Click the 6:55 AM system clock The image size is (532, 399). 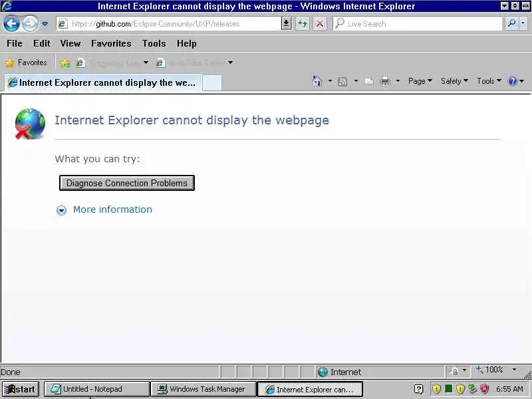click(509, 389)
